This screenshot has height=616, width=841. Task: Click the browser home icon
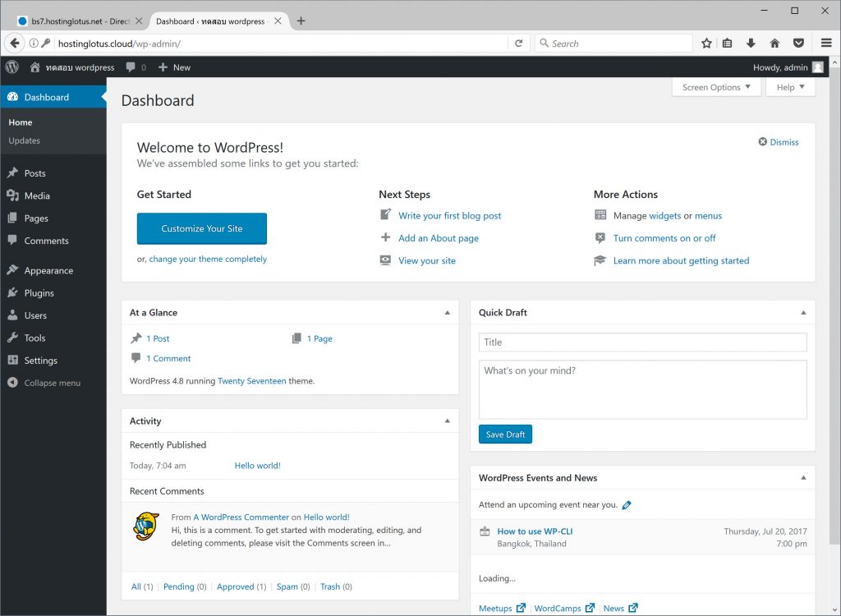[774, 44]
